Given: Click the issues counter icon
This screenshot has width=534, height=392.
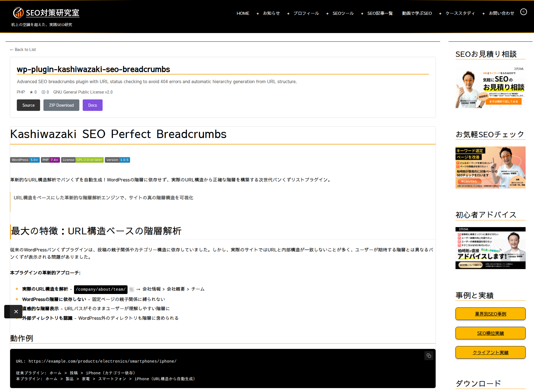Looking at the screenshot, I should [43, 92].
